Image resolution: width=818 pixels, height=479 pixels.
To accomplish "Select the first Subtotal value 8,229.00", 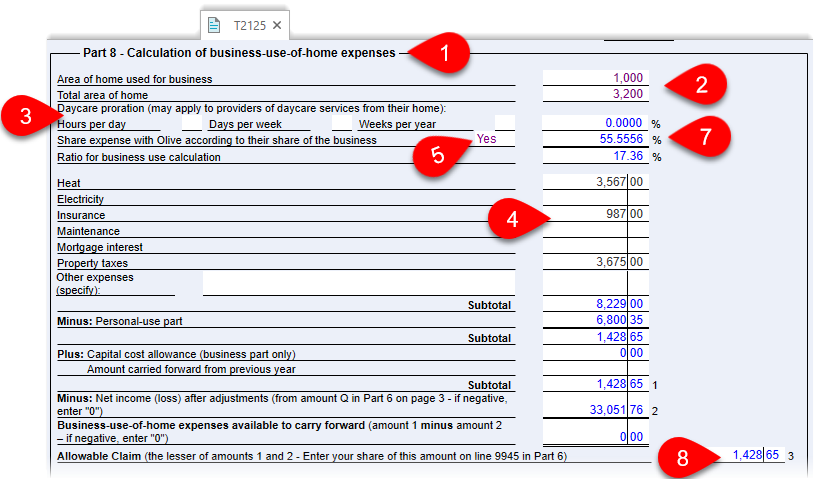I will [x=595, y=304].
